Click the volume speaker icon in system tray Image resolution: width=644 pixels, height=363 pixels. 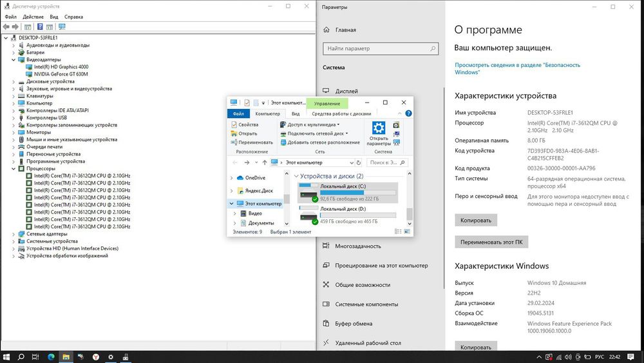pos(568,357)
